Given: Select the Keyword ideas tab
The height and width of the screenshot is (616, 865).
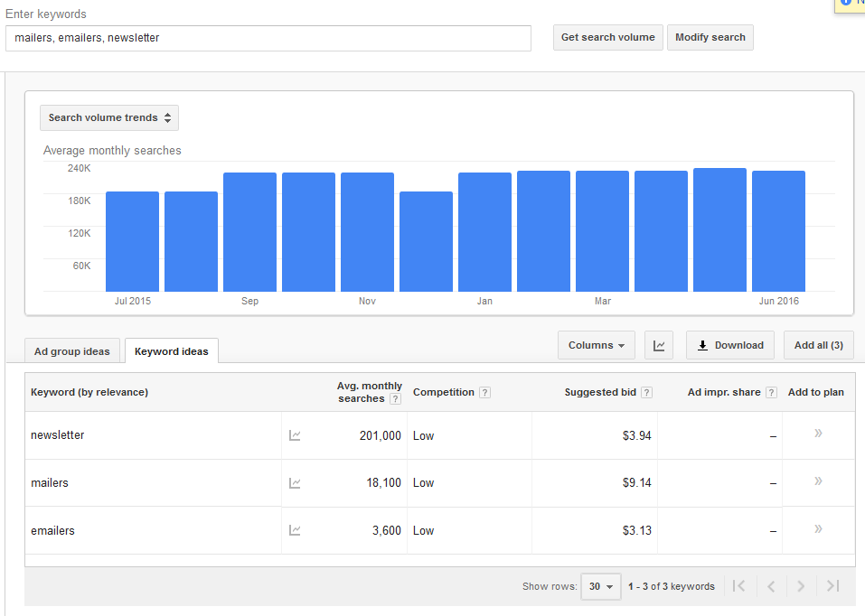Looking at the screenshot, I should pos(172,351).
